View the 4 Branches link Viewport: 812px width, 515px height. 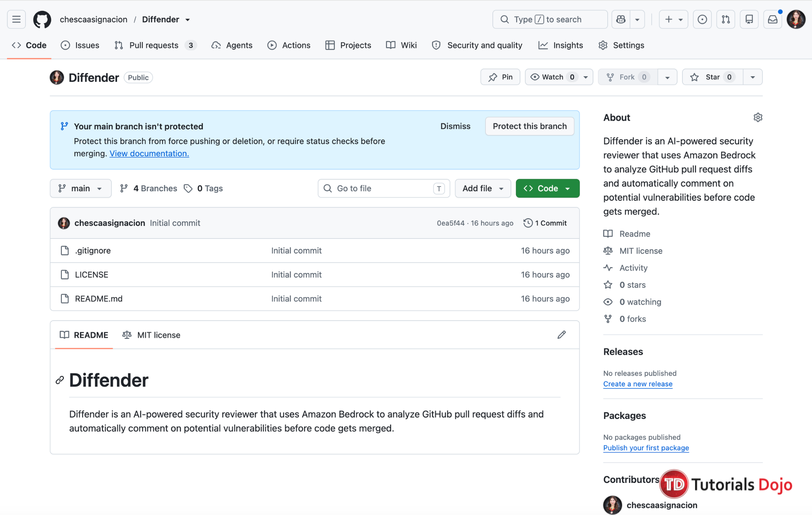pyautogui.click(x=149, y=188)
